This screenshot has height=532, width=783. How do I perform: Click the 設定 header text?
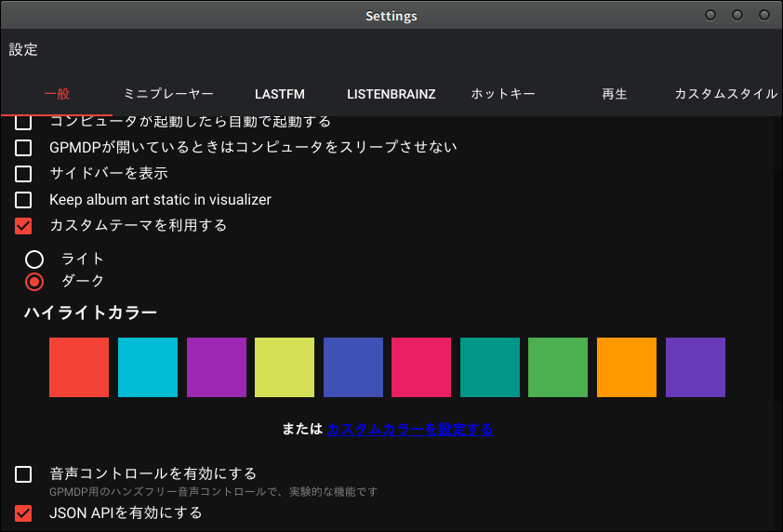[23, 49]
